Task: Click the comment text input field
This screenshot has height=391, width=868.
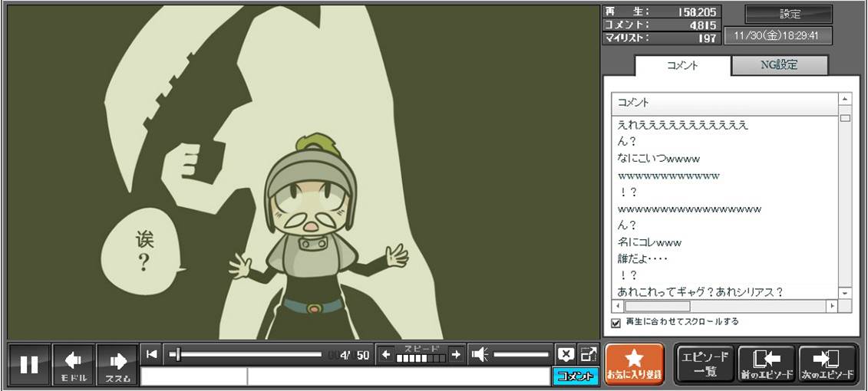Action: coord(398,376)
